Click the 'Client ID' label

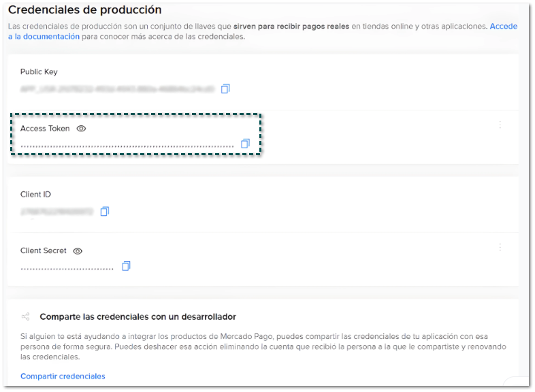click(35, 195)
